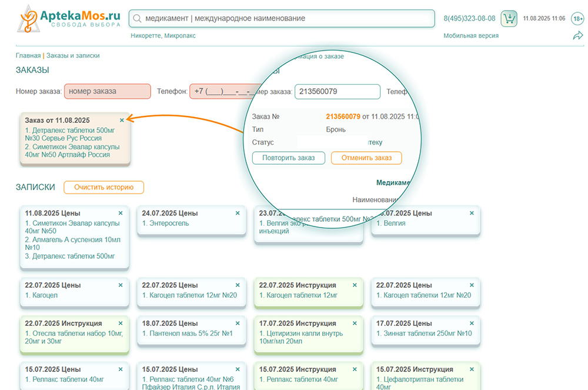588x390 pixels.
Task: Open the shopping cart icon
Action: (x=509, y=19)
